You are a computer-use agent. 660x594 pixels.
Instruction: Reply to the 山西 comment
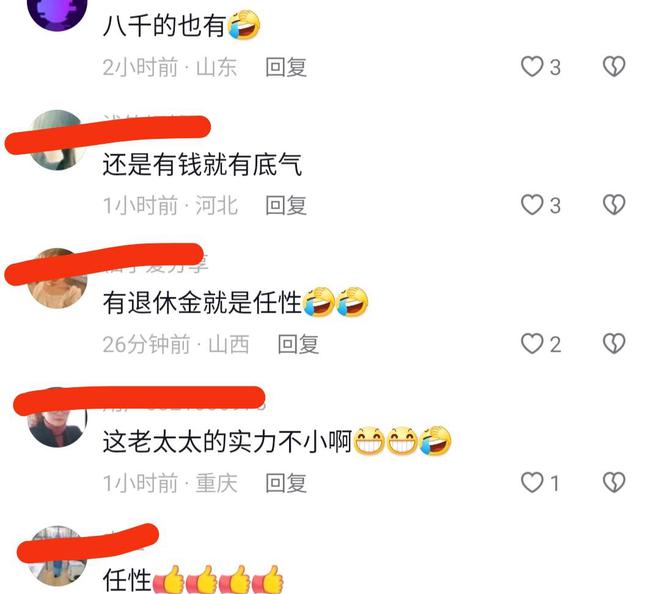click(298, 344)
